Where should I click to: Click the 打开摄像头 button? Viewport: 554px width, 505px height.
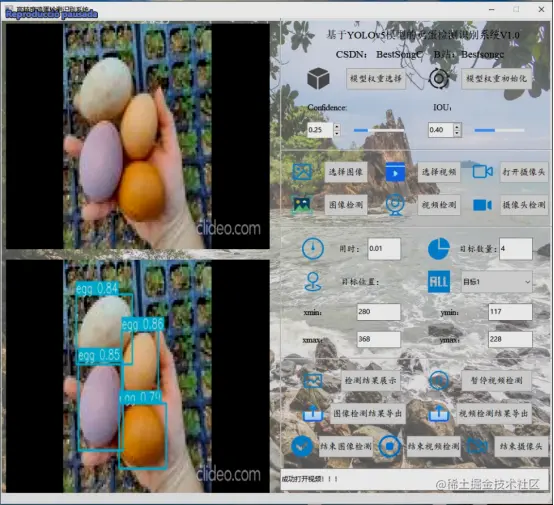click(x=524, y=172)
